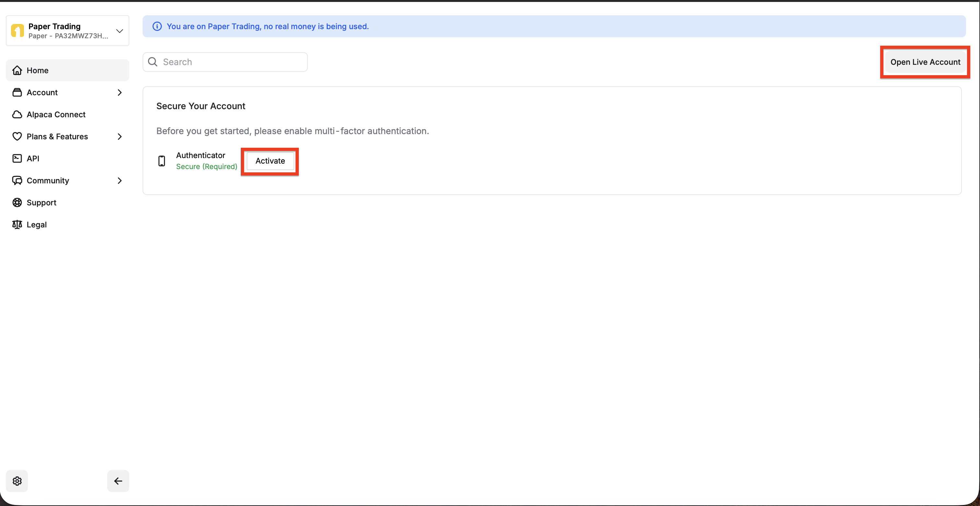Image resolution: width=980 pixels, height=506 pixels.
Task: Click the search magnifier icon
Action: (153, 62)
